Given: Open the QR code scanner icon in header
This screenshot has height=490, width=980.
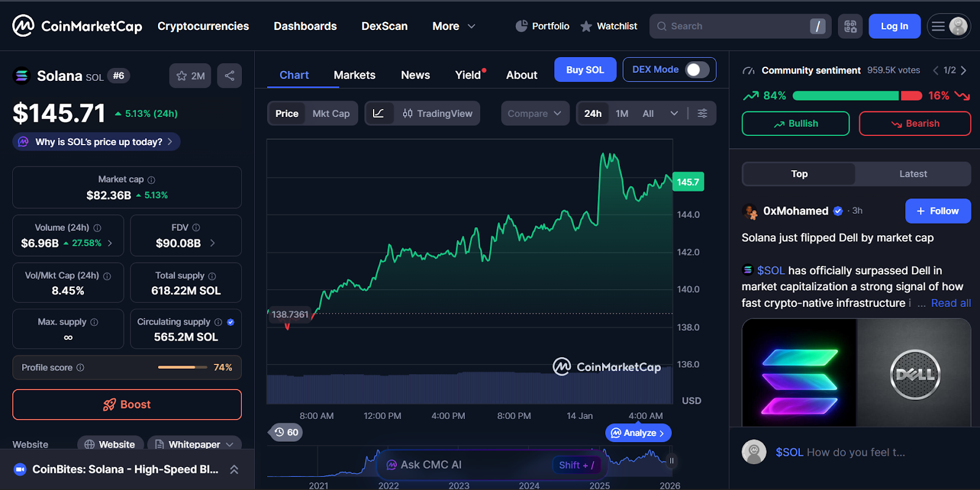Looking at the screenshot, I should click(x=850, y=26).
